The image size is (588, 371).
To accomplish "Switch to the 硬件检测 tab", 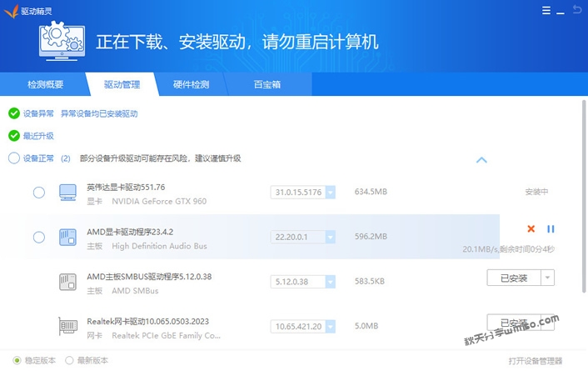I will (x=191, y=84).
